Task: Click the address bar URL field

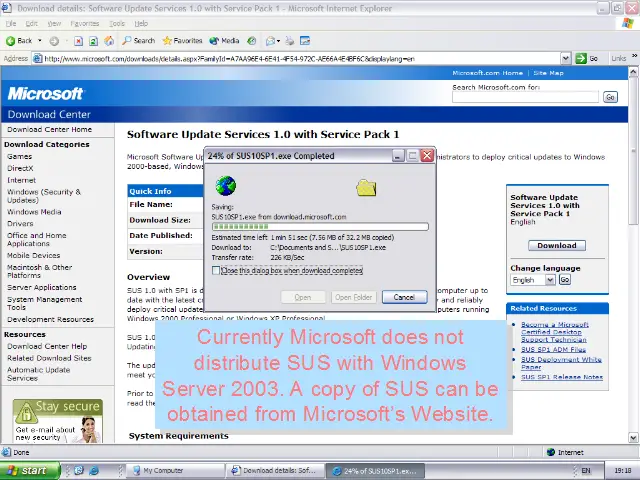Action: click(301, 59)
